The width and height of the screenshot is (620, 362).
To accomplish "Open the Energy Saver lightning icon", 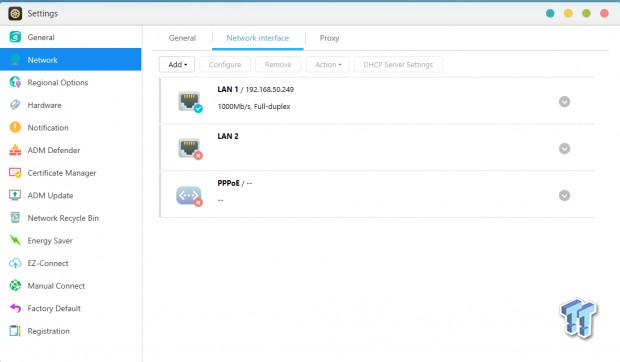I will click(15, 240).
